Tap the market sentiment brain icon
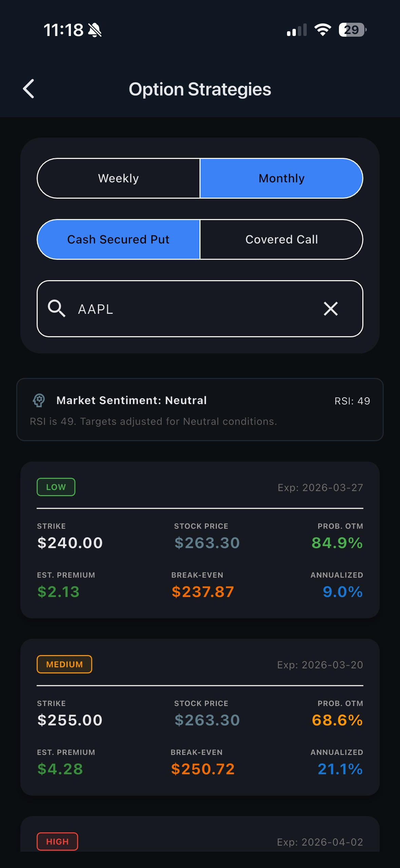400x868 pixels. pos(39,400)
